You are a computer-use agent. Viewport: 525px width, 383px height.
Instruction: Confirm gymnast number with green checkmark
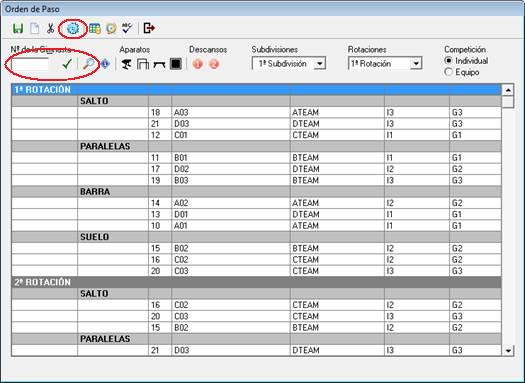[x=67, y=64]
